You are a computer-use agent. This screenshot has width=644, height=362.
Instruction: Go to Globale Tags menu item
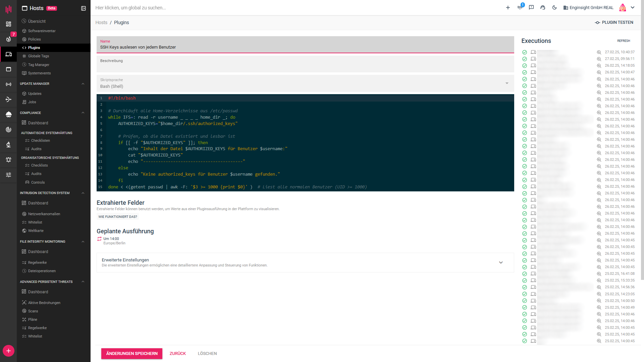pyautogui.click(x=38, y=56)
